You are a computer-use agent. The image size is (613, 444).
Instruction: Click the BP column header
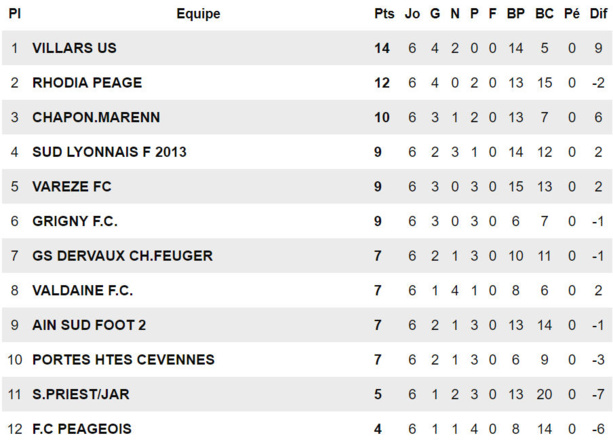click(516, 14)
